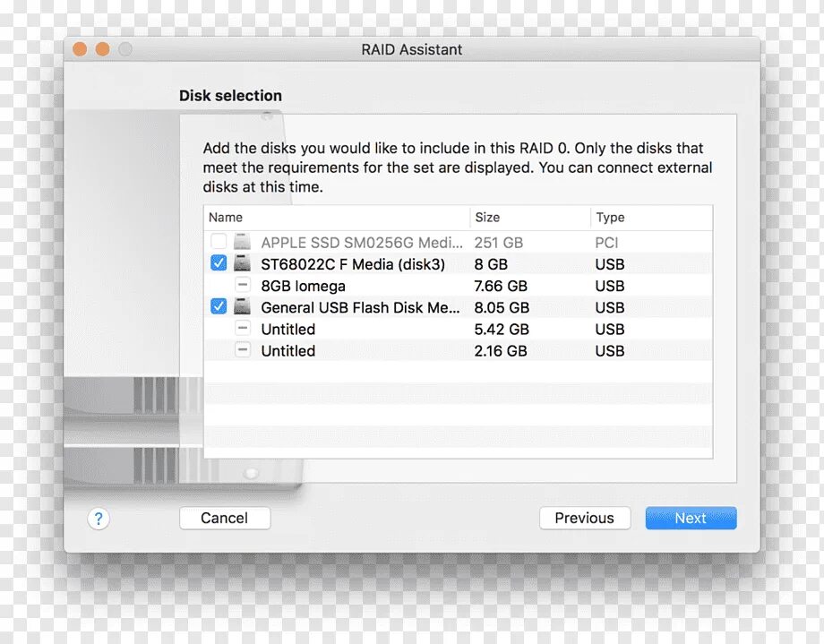This screenshot has height=644, width=824.
Task: Sort by the Type column header
Action: point(652,218)
